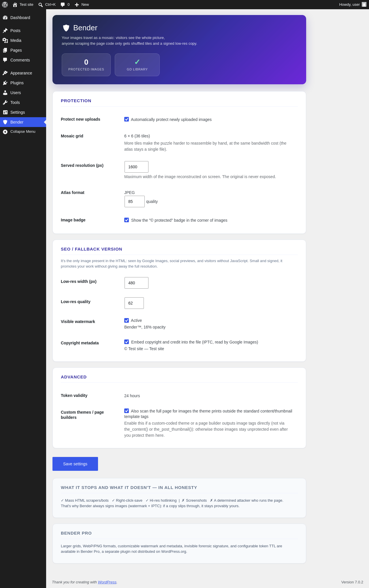Open the Appearance menu item
Viewport: 369px width, 588px height.
23,73
